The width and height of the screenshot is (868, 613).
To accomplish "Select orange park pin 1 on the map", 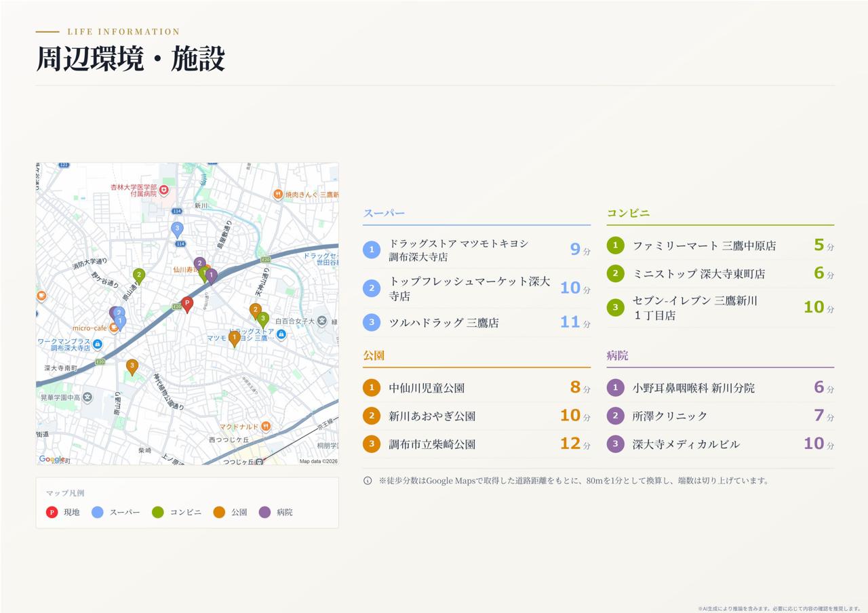I will click(235, 338).
